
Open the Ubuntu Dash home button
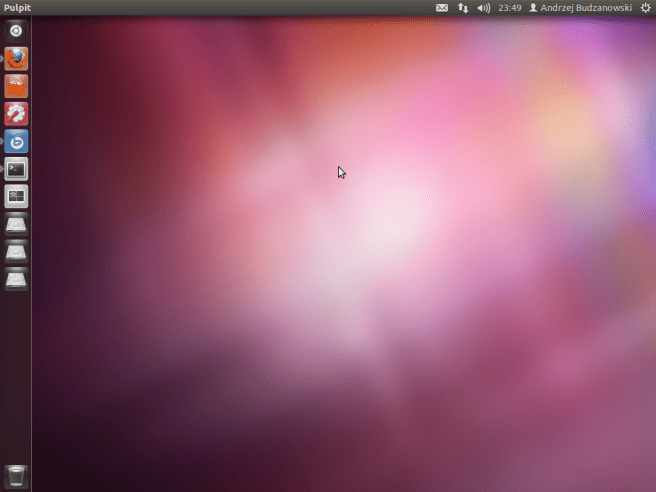tap(16, 30)
